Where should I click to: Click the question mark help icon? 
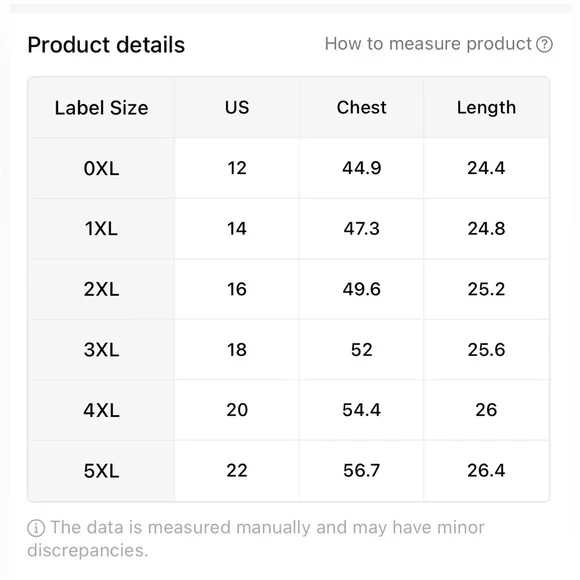coord(544,44)
